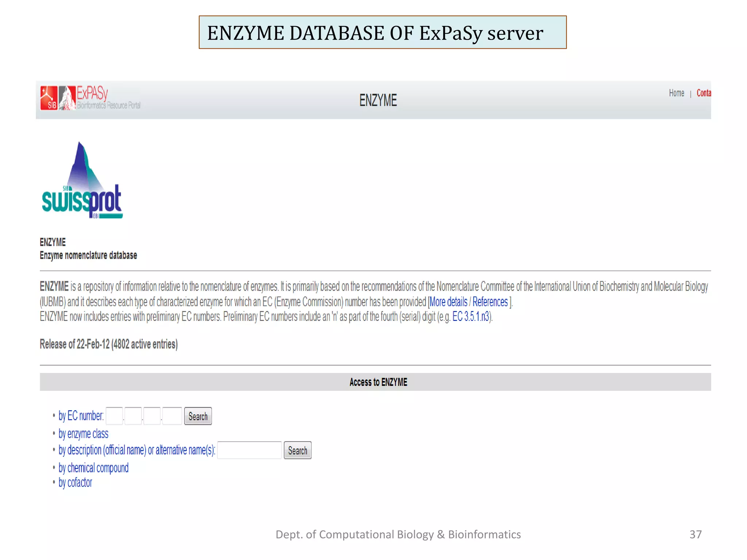Click the fourth EC number input box
Image resolution: width=747 pixels, height=560 pixels.
(172, 416)
